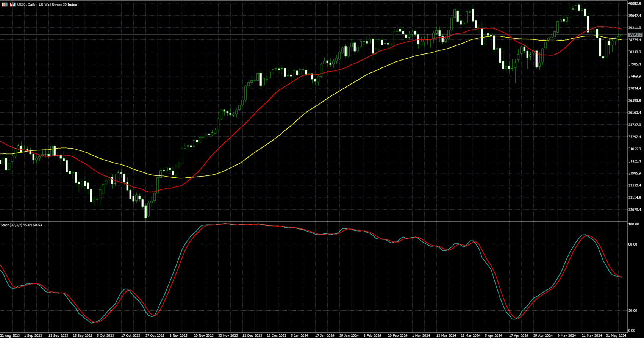Click the one-click trading panel icon

click(5, 5)
